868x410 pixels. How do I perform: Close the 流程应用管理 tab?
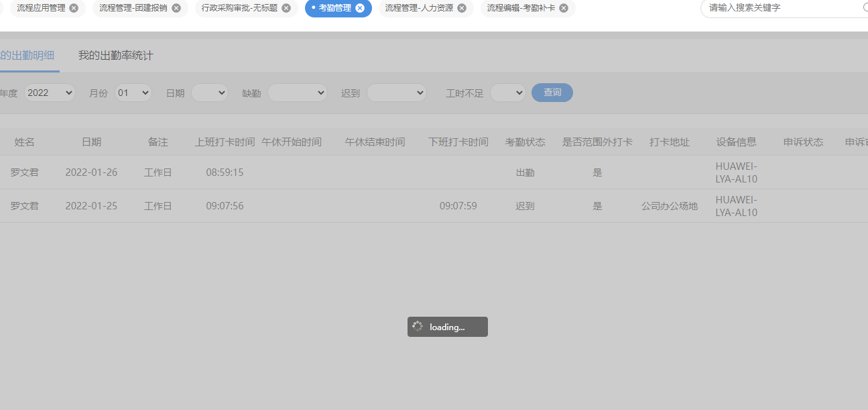74,8
